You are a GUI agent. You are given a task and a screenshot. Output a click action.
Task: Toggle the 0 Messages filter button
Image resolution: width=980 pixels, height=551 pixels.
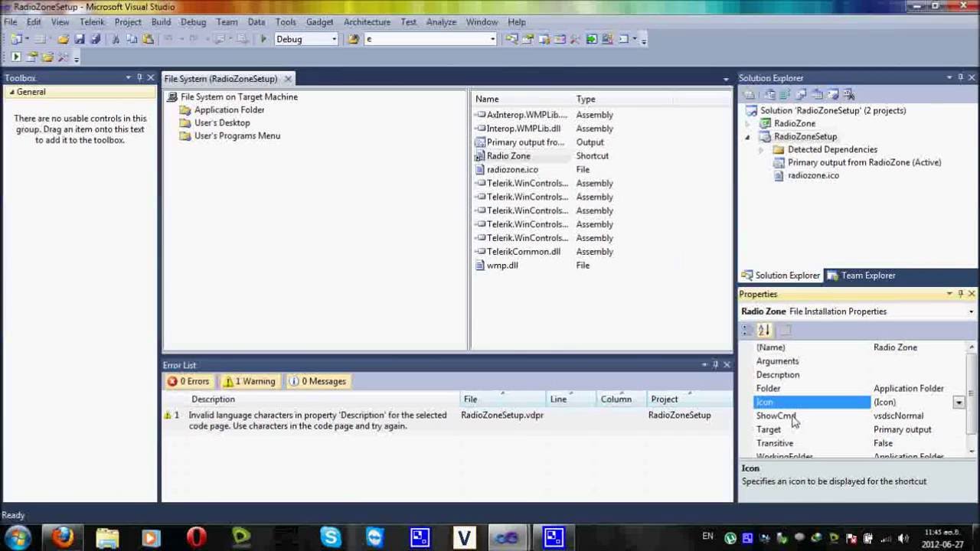(x=318, y=381)
